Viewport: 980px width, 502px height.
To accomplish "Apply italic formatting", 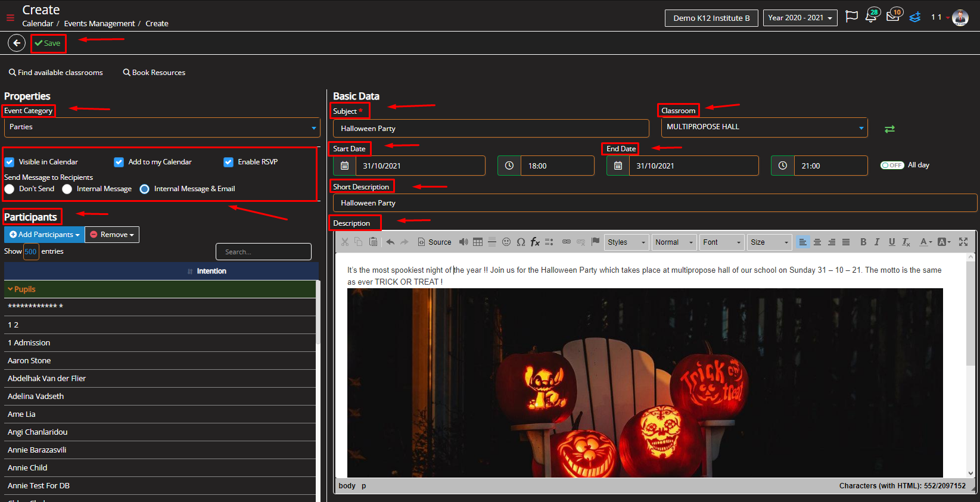I will coord(877,242).
